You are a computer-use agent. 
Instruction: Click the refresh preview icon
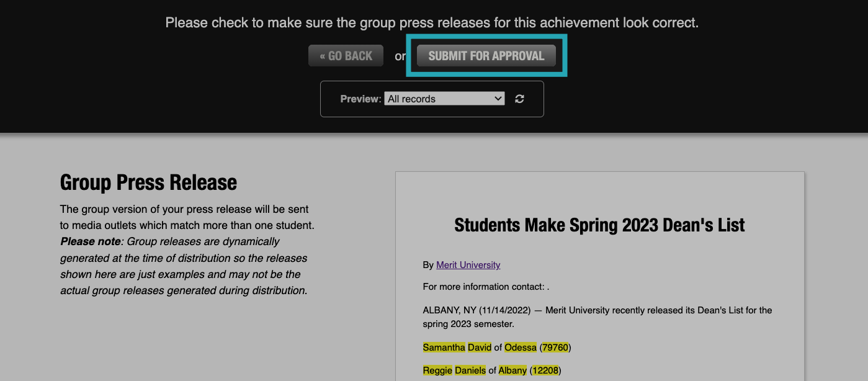pyautogui.click(x=520, y=98)
